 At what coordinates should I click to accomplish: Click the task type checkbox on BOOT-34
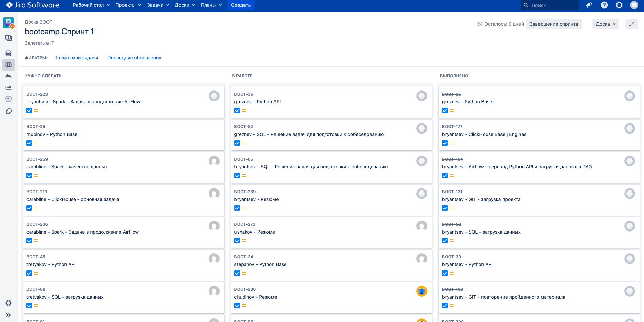click(237, 273)
